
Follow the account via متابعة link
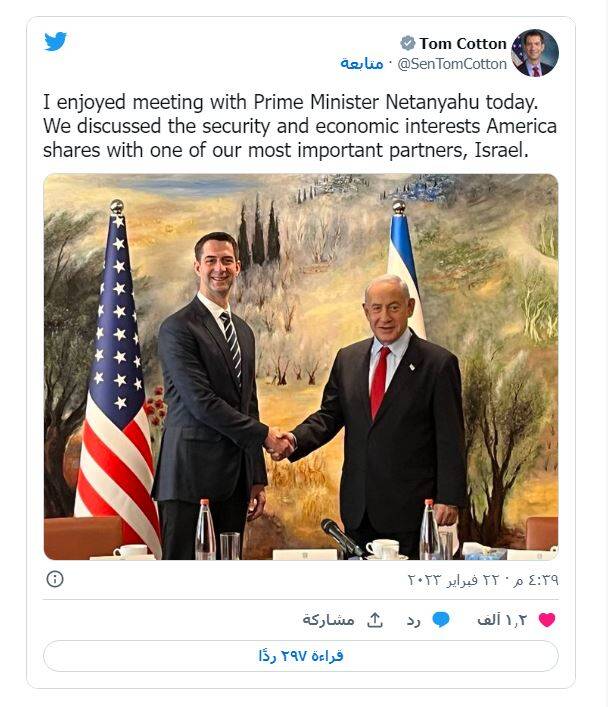362,63
